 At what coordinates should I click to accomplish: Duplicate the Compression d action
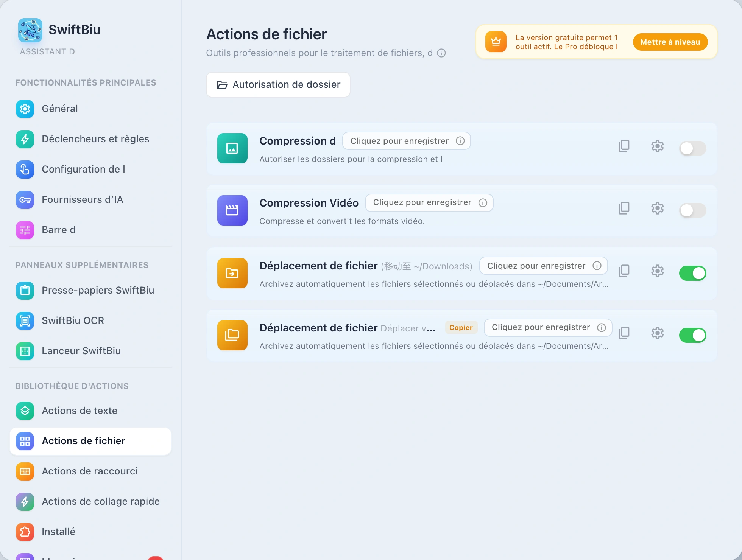[624, 146]
